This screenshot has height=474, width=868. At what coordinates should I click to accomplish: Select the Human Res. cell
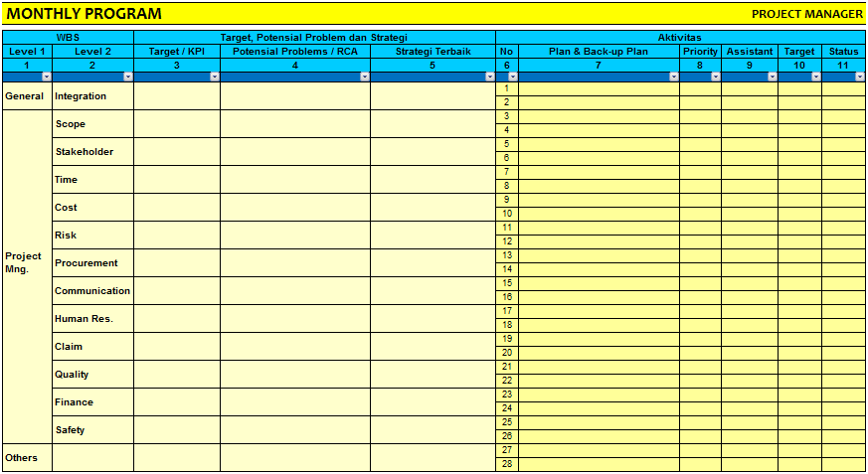pyautogui.click(x=92, y=319)
